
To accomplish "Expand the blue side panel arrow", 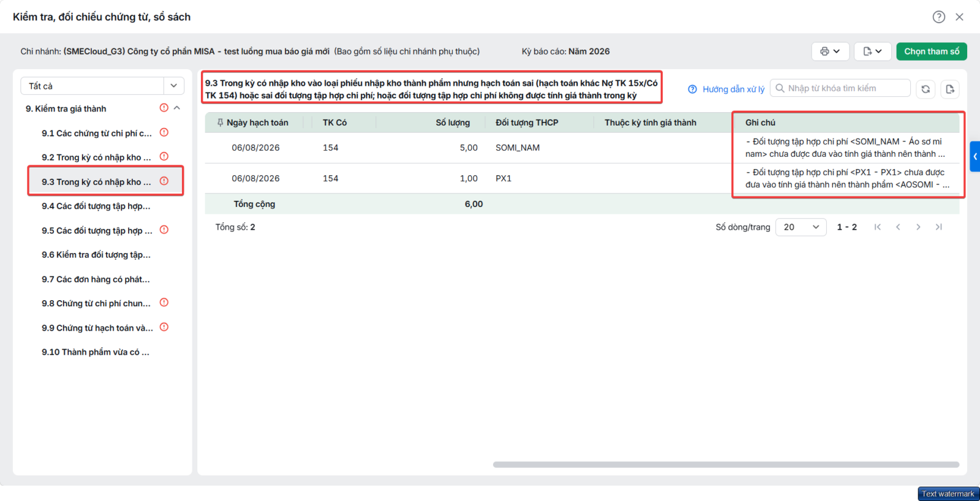I will (x=975, y=156).
